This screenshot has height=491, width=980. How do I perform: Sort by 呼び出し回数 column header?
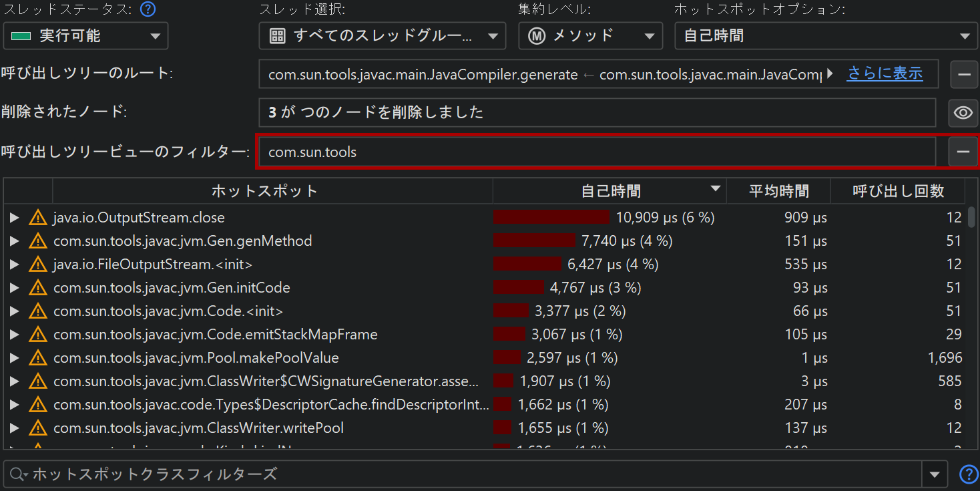click(x=898, y=192)
